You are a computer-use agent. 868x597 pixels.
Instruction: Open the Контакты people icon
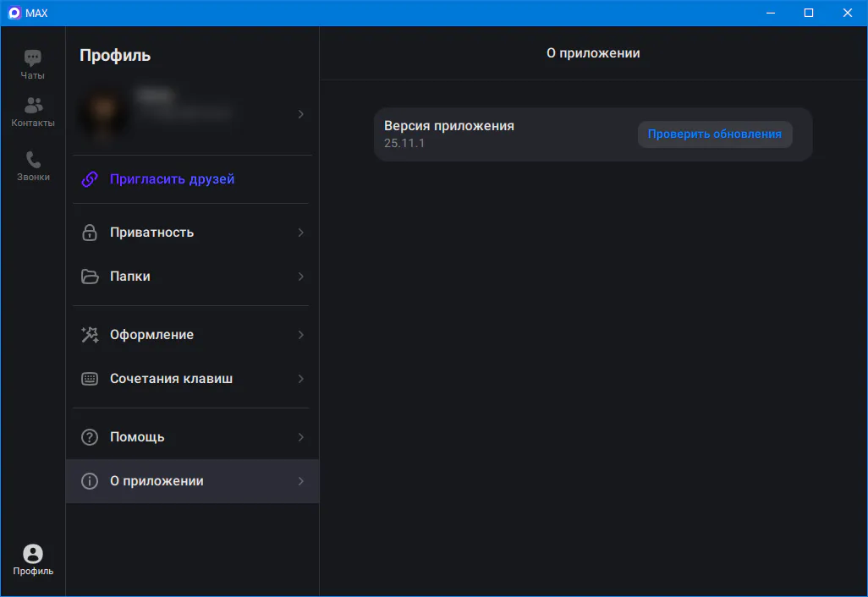pyautogui.click(x=33, y=105)
